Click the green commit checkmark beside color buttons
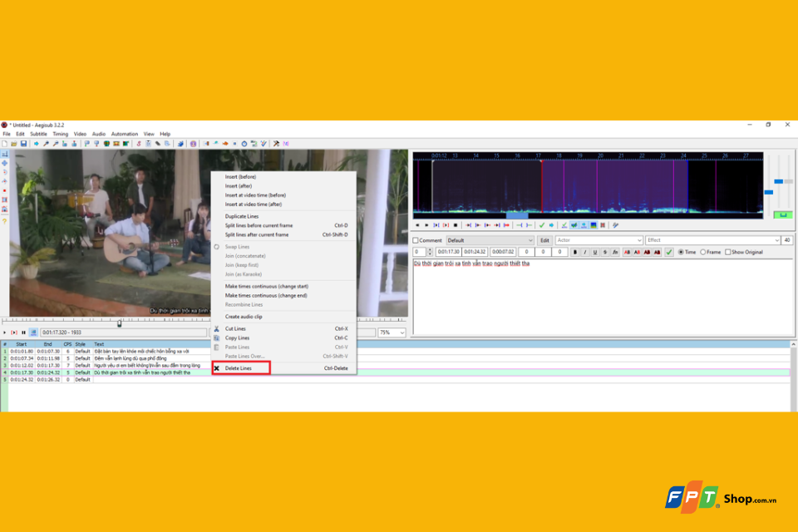798x532 pixels. (668, 252)
